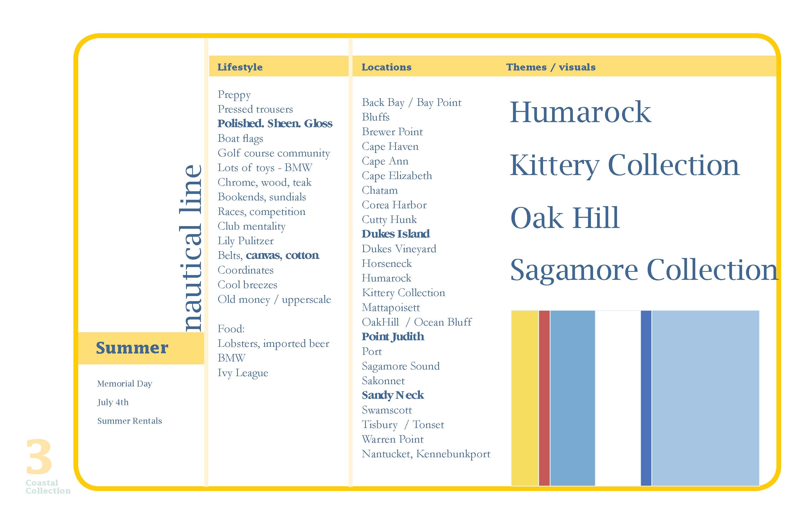Image resolution: width=807 pixels, height=532 pixels.
Task: Click the red color stripe swatch
Action: point(544,398)
